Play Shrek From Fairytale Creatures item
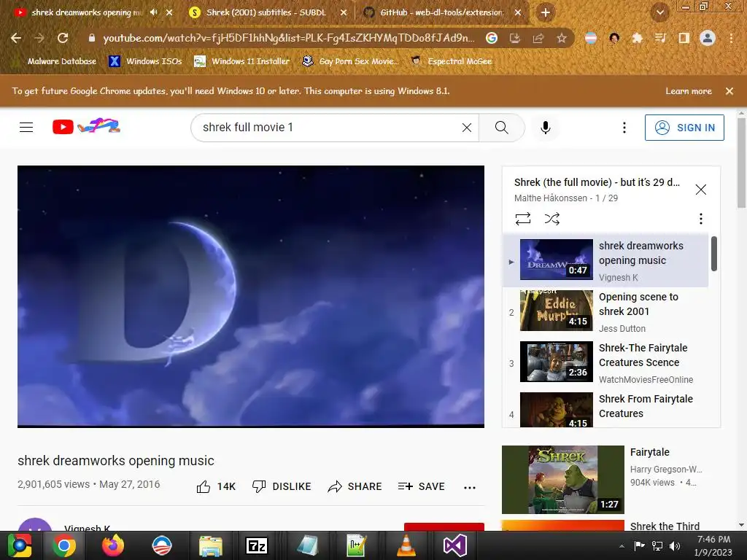The width and height of the screenshot is (747, 560). click(605, 408)
